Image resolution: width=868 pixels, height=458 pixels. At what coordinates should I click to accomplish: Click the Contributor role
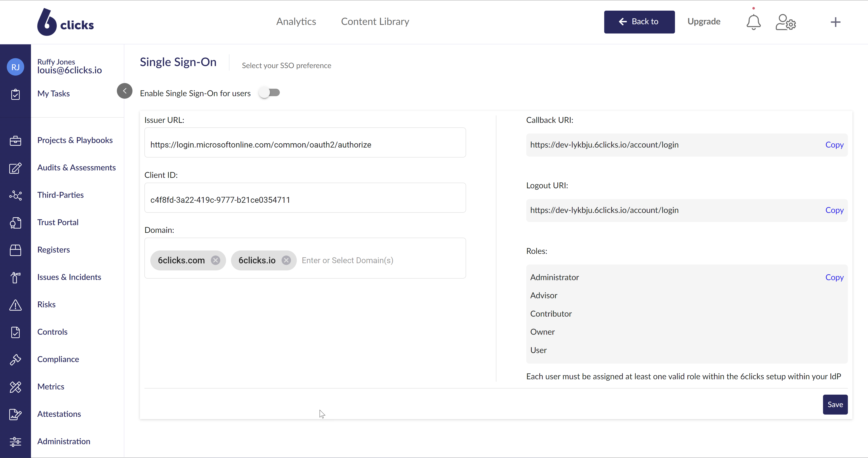[551, 314]
